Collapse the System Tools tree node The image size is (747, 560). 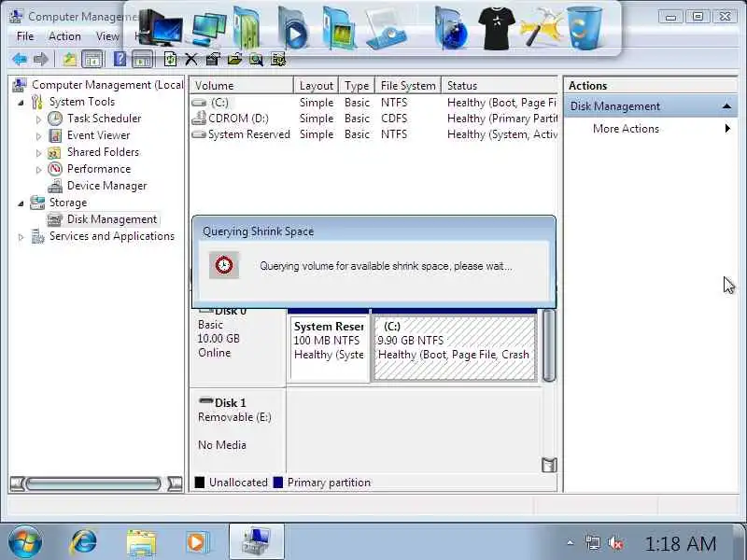tap(21, 102)
